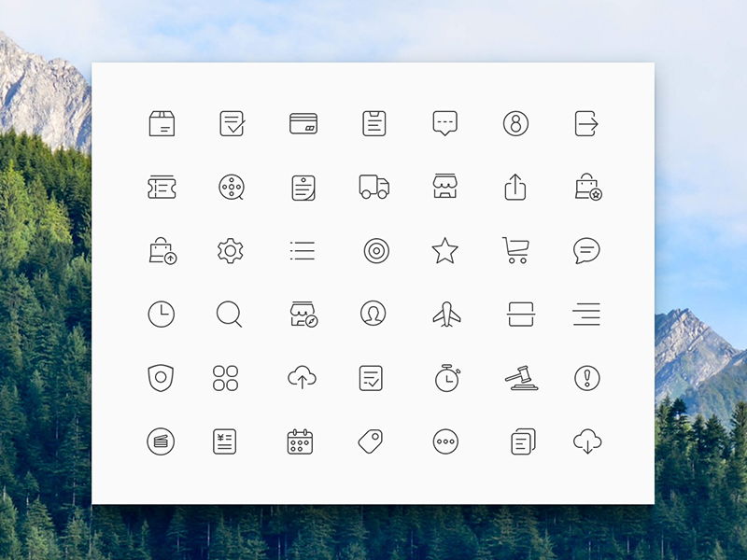
Task: Click the credit card icon
Action: point(303,124)
